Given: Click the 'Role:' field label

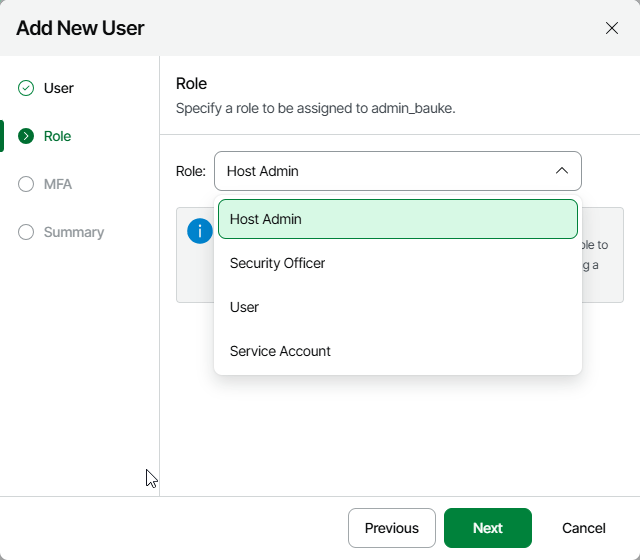Looking at the screenshot, I should (191, 171).
